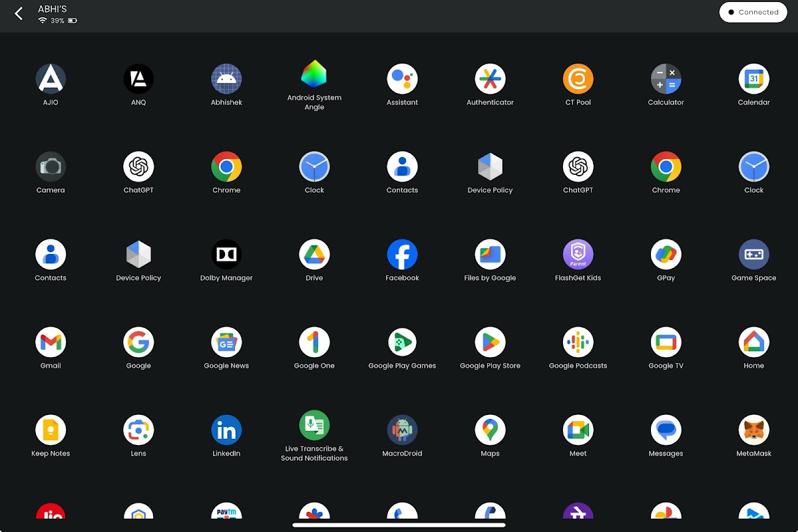Open the Gmail app
This screenshot has height=532, width=798.
51,342
